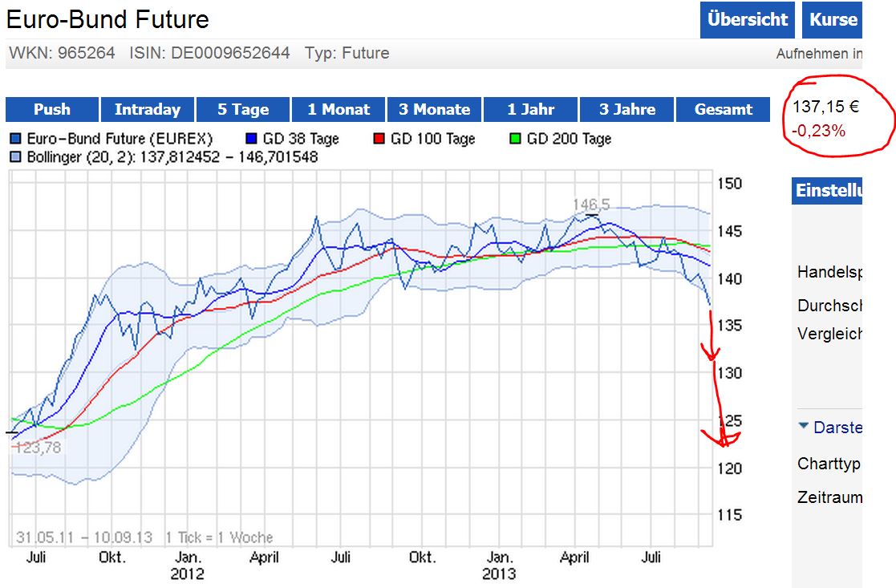Show the 5 Tage period

(242, 109)
